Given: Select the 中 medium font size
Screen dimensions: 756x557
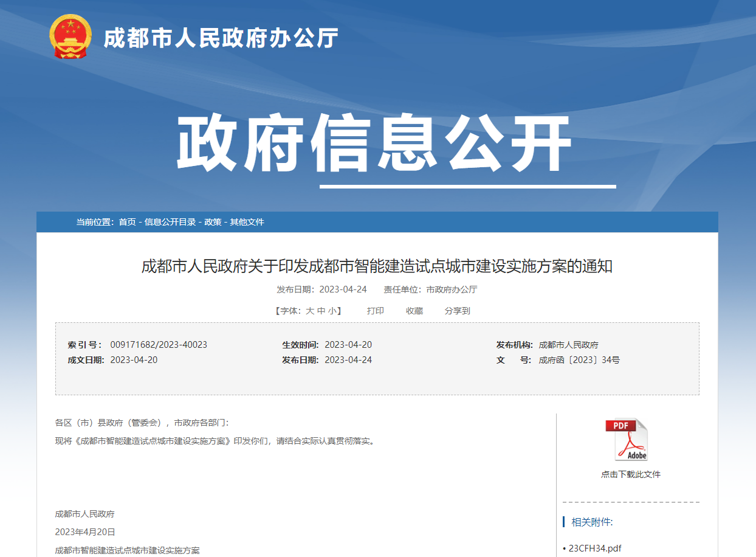Looking at the screenshot, I should (x=321, y=310).
